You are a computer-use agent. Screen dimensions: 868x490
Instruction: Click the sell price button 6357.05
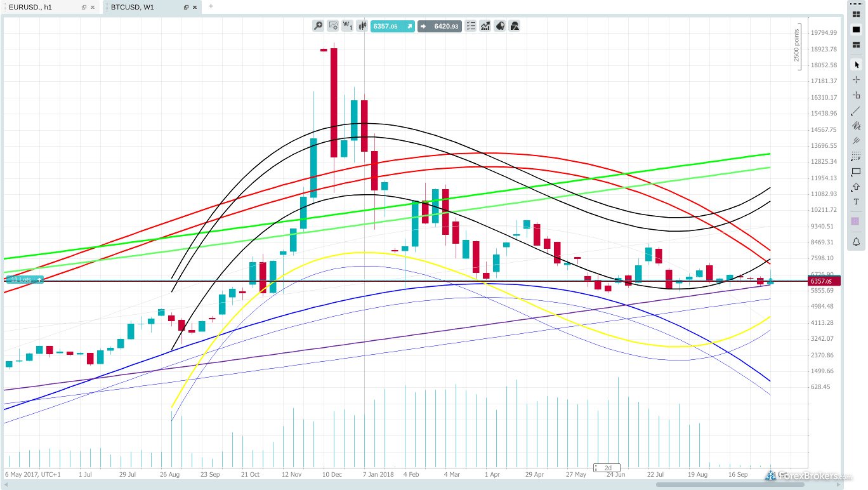[x=393, y=26]
